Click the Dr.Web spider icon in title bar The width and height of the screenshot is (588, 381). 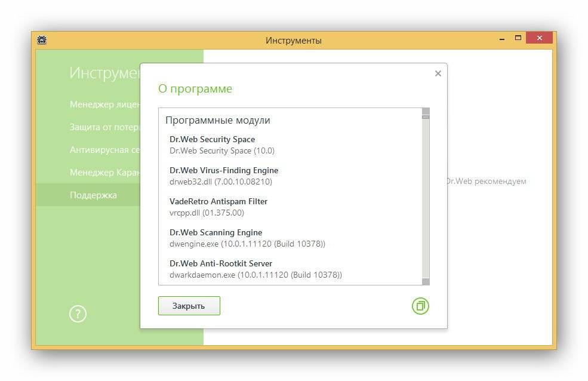click(42, 40)
